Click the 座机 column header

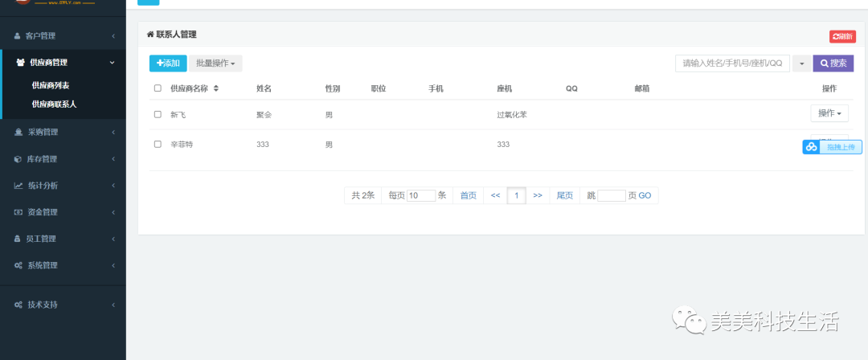pos(505,88)
